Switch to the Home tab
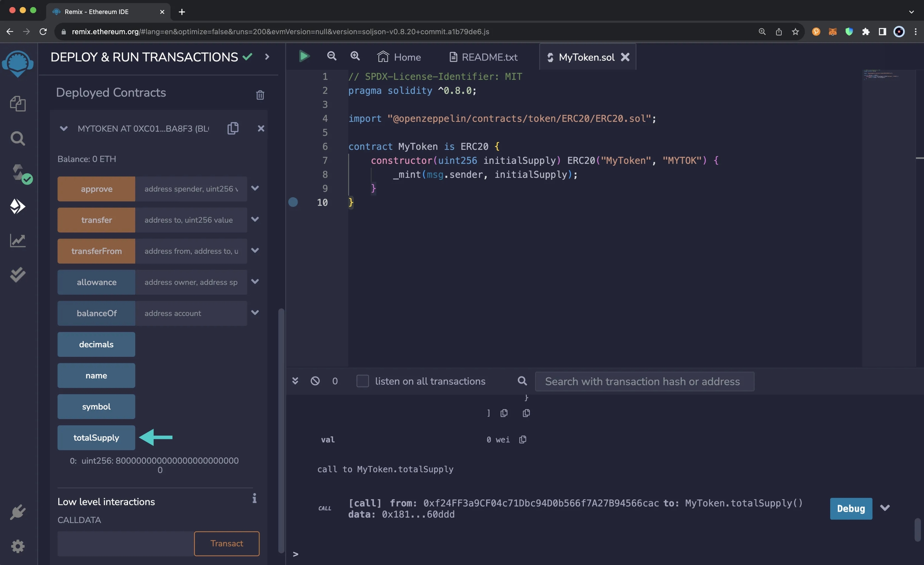This screenshot has height=565, width=924. (x=399, y=57)
